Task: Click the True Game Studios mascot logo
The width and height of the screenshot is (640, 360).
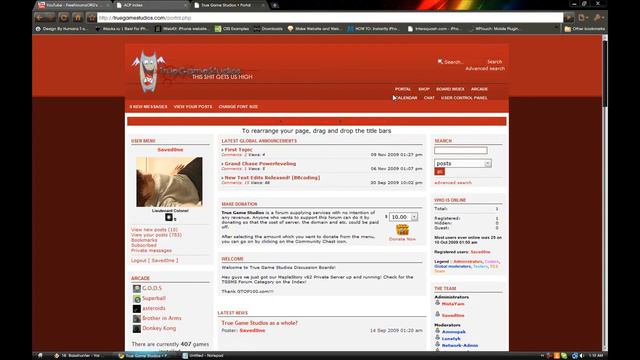Action: click(x=148, y=71)
